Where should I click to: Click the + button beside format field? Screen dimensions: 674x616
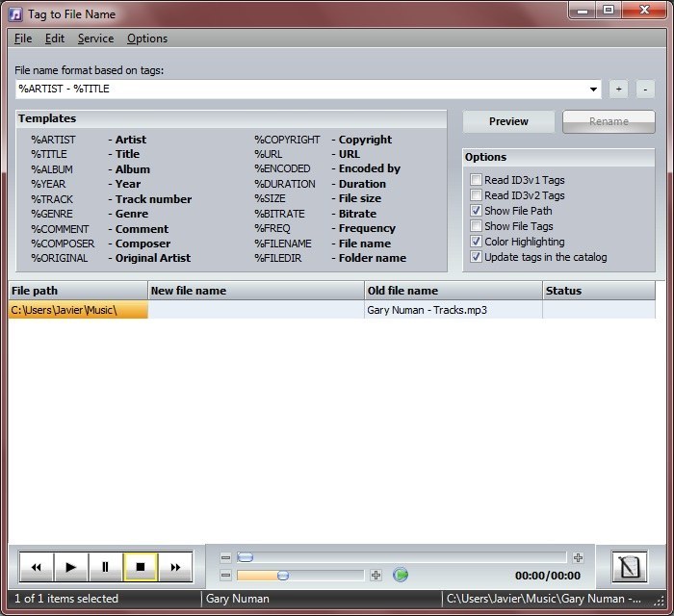point(618,90)
